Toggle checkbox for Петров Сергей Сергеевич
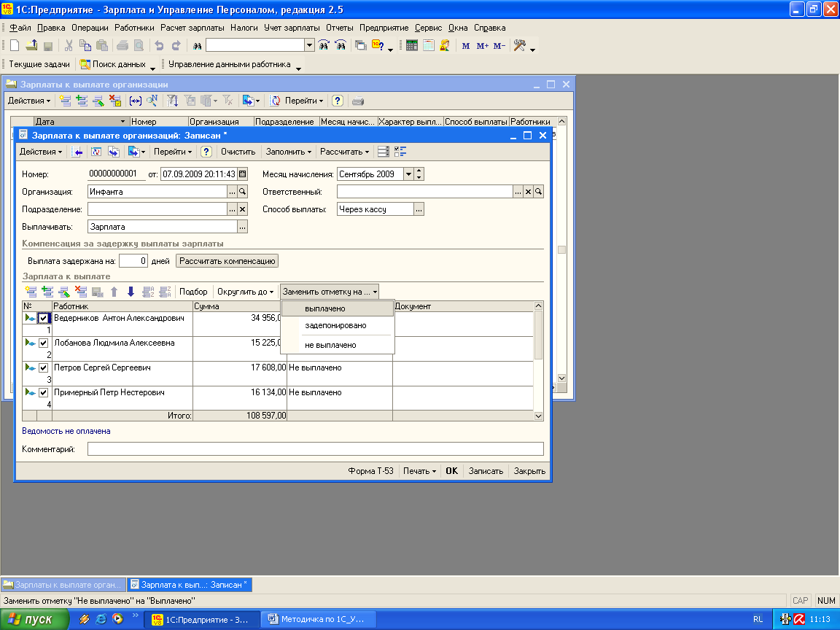This screenshot has width=840, height=630. pos(43,368)
